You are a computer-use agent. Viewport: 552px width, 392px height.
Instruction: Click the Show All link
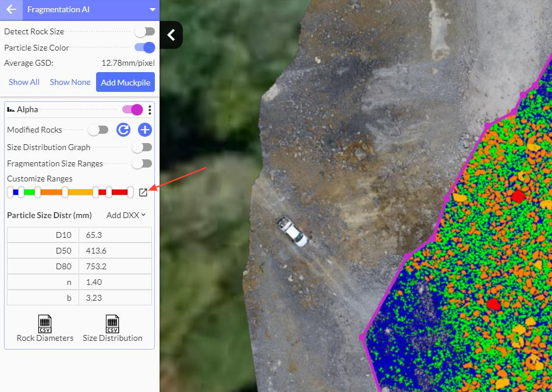point(24,82)
